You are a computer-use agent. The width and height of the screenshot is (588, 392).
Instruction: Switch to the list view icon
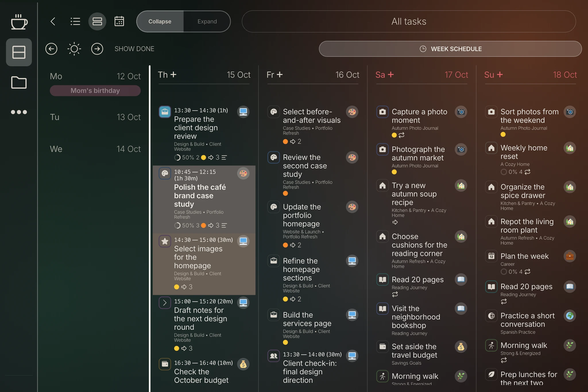(x=75, y=22)
